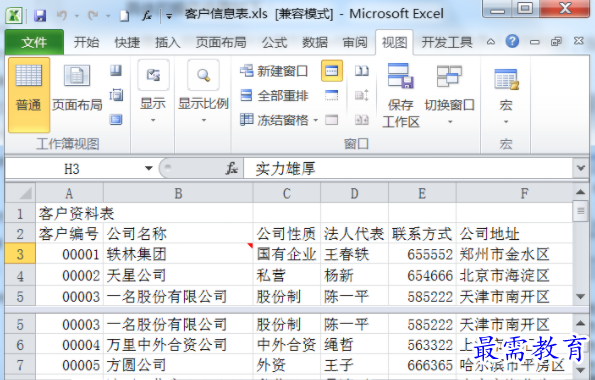Image resolution: width=595 pixels, height=380 pixels.
Task: Expand the formula bar chevron
Action: pos(581,168)
